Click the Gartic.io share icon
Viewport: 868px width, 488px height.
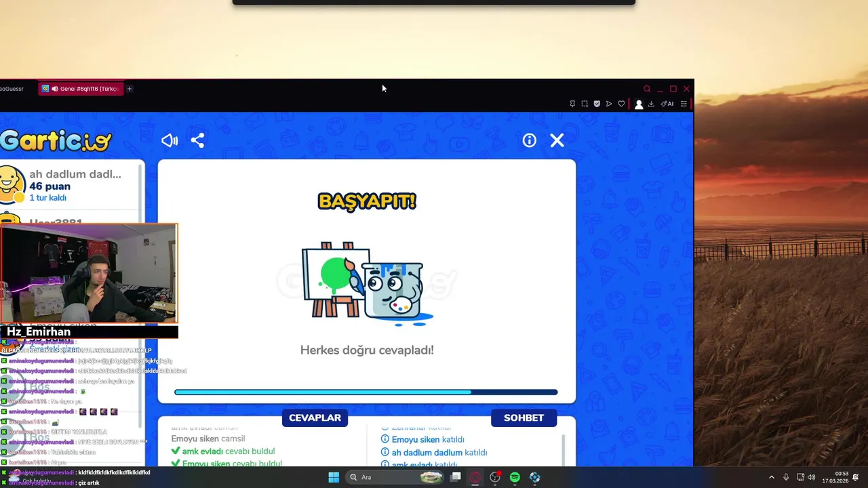click(197, 140)
